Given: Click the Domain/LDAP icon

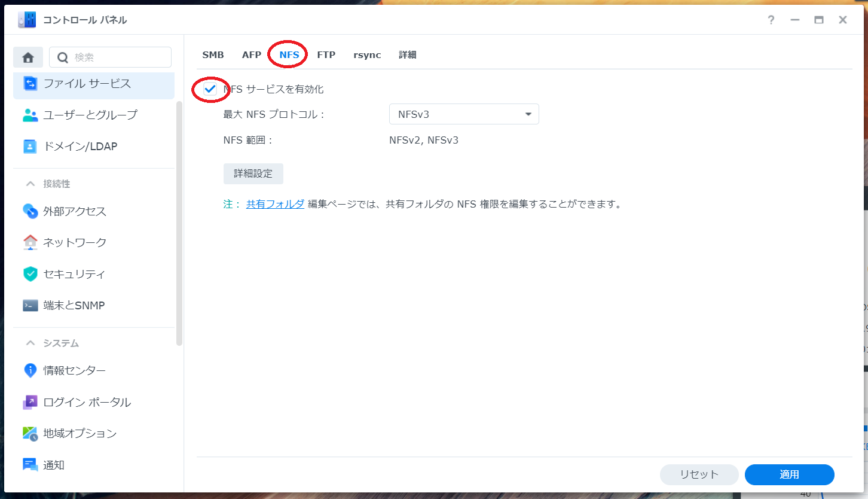Looking at the screenshot, I should pos(30,147).
